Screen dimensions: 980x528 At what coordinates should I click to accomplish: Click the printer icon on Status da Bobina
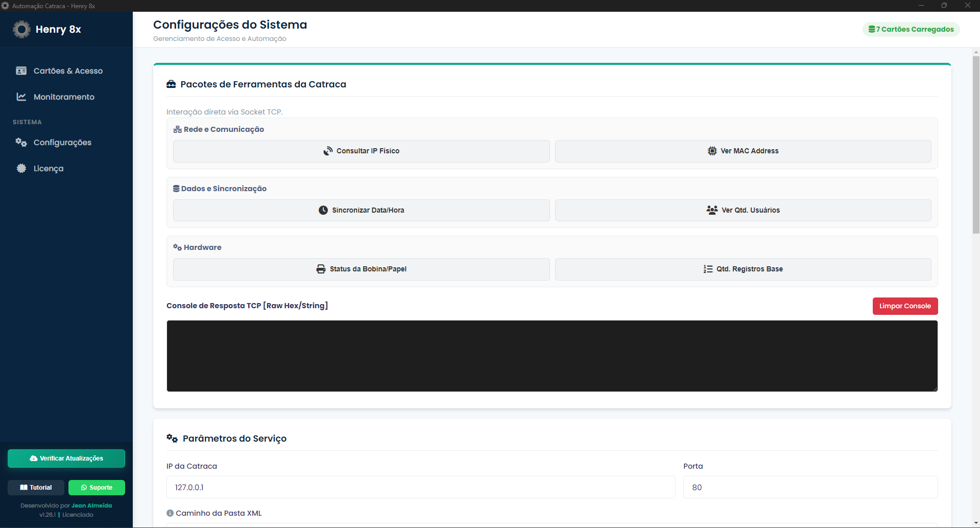point(321,269)
